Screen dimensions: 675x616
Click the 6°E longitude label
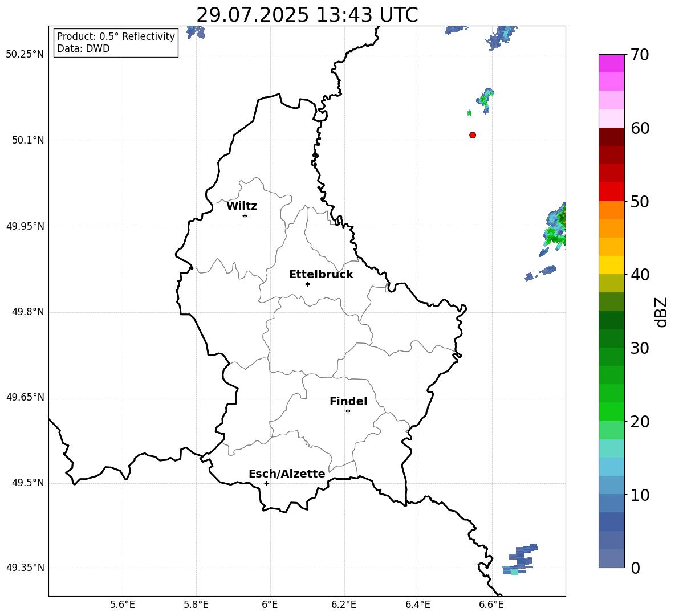270,605
